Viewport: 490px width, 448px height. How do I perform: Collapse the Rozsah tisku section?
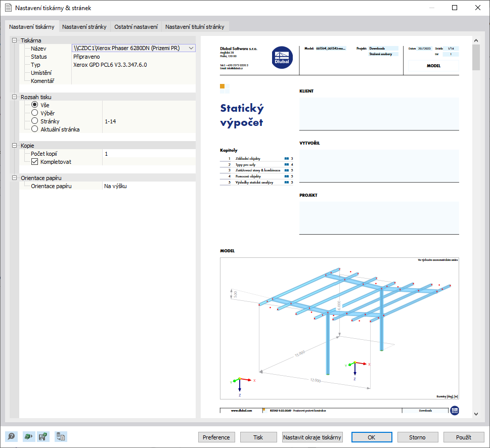(x=14, y=97)
